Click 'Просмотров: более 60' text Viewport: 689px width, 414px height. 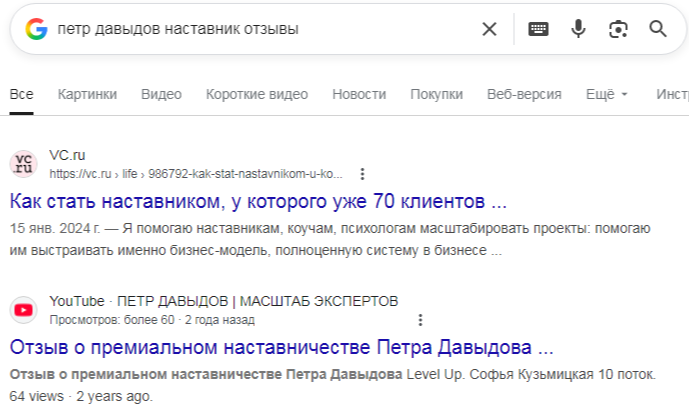[x=112, y=320]
